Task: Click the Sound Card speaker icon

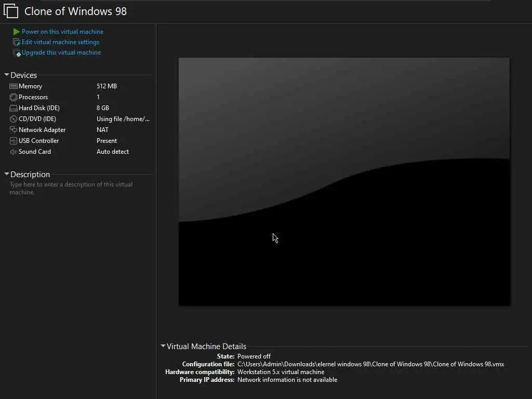Action: click(x=13, y=152)
